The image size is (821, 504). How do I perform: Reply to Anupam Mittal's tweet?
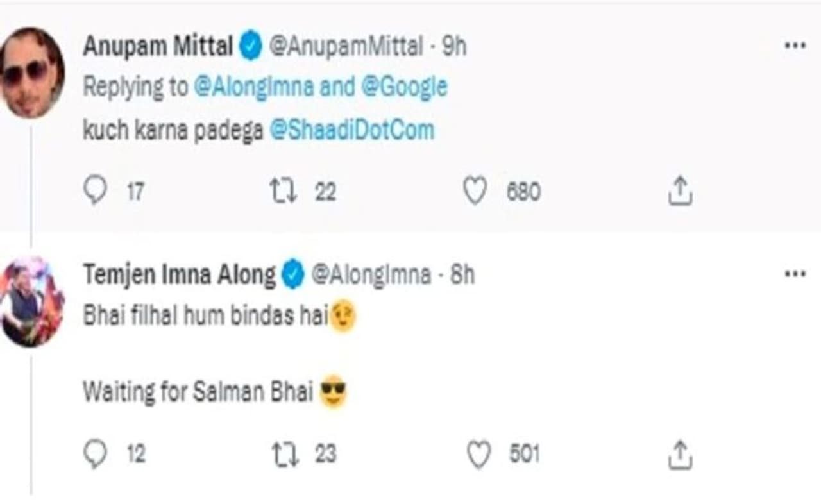(95, 191)
